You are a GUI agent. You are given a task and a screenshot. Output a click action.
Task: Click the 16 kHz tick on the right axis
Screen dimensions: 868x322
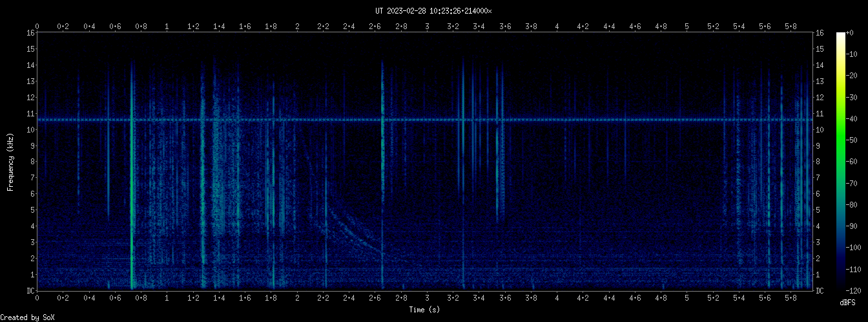pos(820,33)
